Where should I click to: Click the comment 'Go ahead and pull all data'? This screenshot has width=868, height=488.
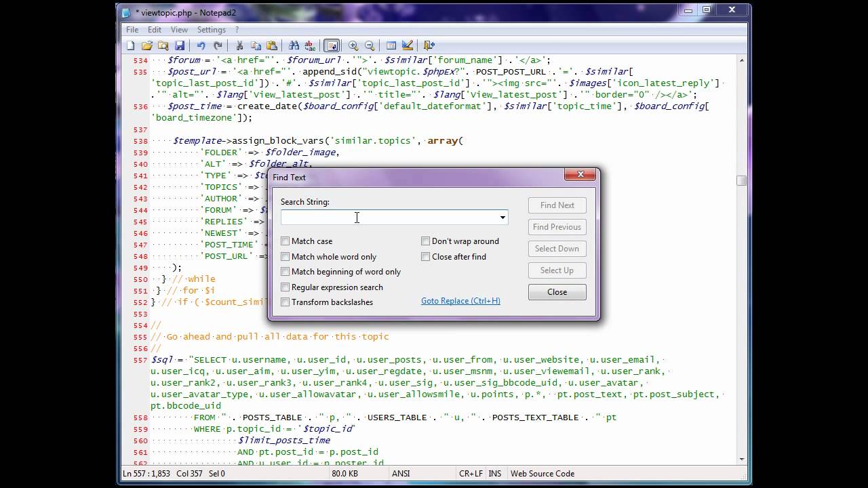pos(270,336)
